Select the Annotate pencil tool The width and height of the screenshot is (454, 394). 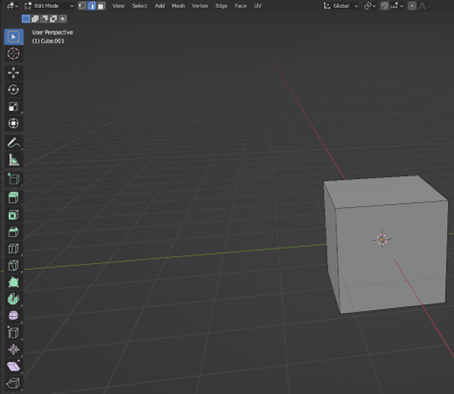[13, 143]
